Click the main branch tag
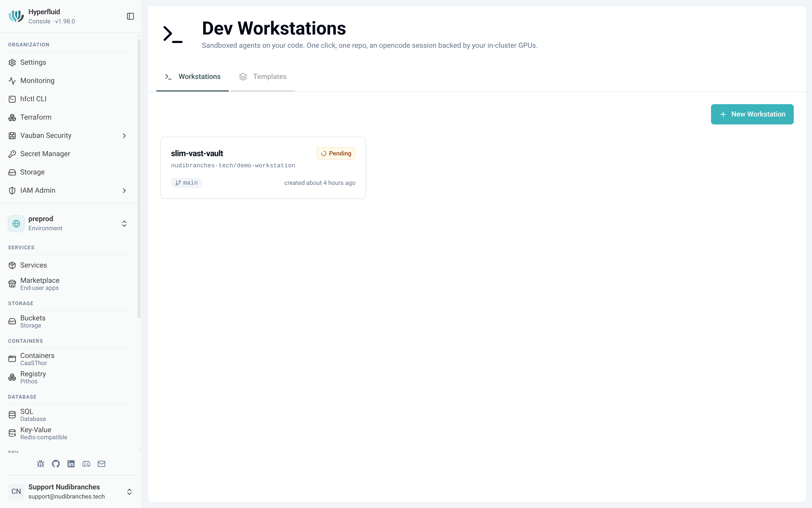 pos(186,183)
